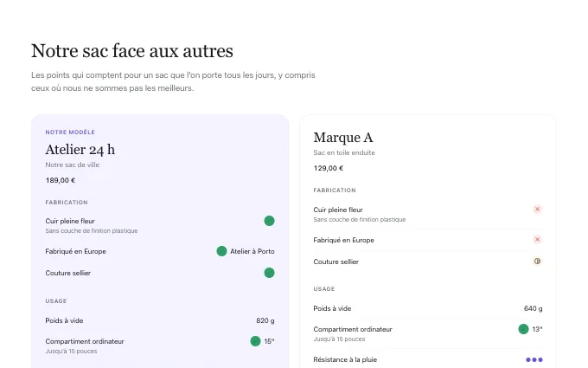This screenshot has height=368, width=588.
Task: Click Sans couche de finition plastique, Marque A
Action: click(360, 219)
